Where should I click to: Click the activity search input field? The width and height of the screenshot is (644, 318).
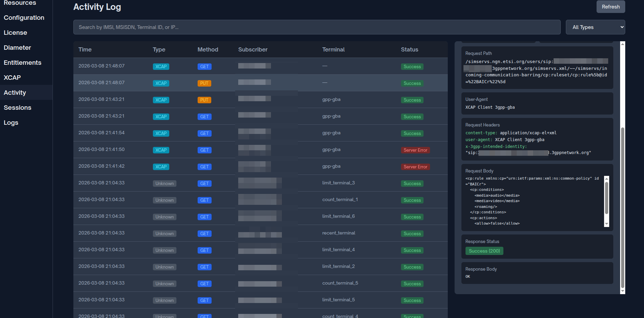tap(316, 27)
